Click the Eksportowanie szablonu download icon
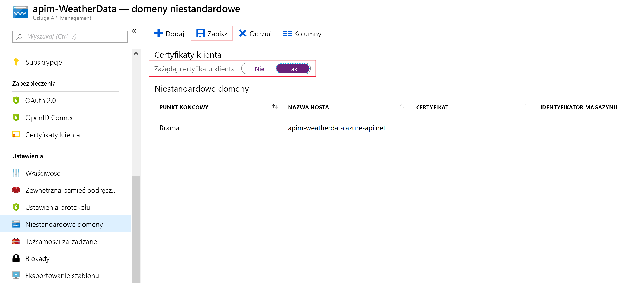 (16, 275)
